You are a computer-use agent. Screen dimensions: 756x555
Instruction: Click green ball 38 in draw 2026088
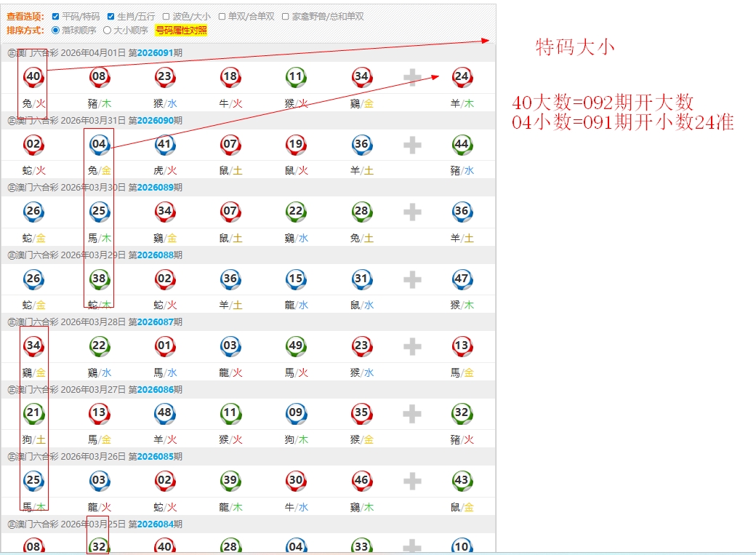click(99, 279)
